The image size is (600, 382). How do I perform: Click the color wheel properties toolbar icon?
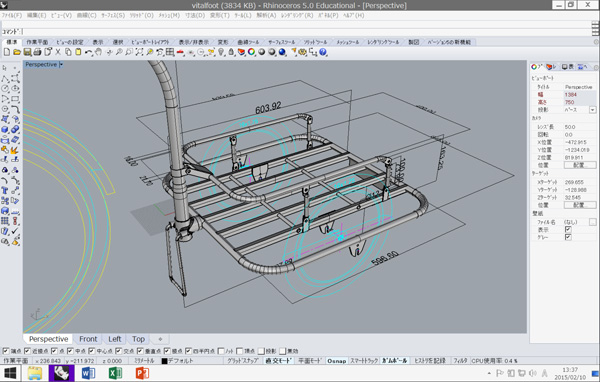[x=251, y=52]
